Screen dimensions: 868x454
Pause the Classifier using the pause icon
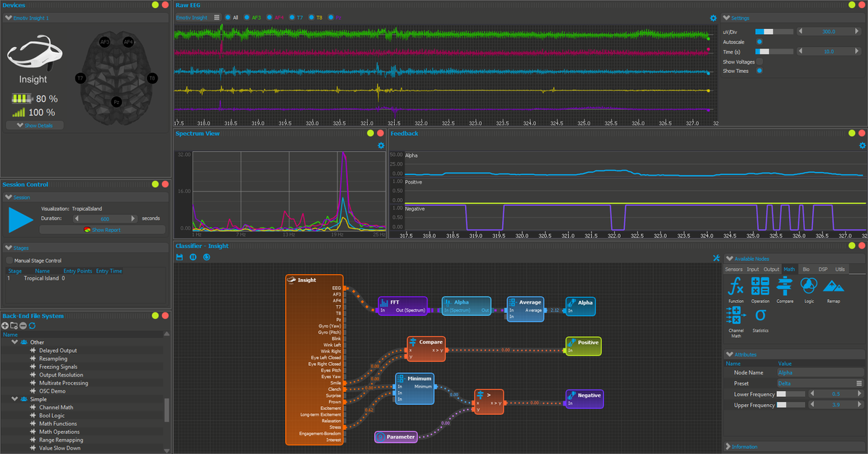coord(192,257)
